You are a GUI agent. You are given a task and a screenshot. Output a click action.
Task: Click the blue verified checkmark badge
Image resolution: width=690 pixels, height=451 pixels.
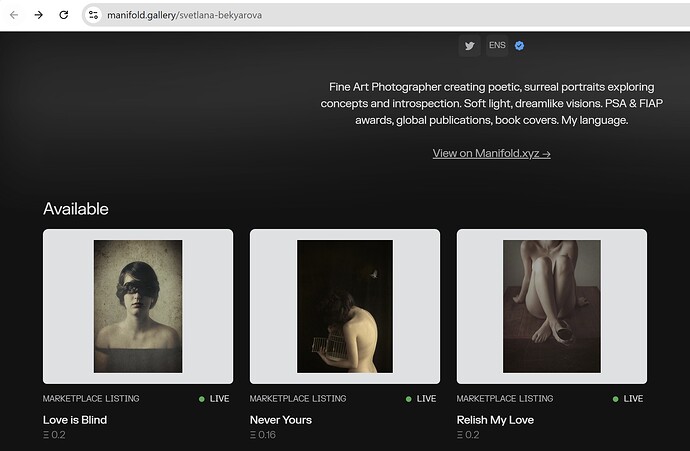[x=520, y=45]
